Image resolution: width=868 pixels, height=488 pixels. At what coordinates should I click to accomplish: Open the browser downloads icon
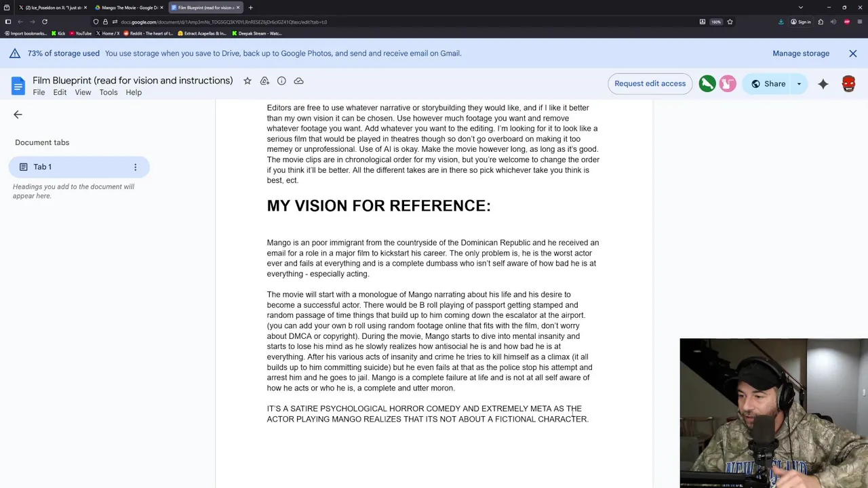point(781,22)
